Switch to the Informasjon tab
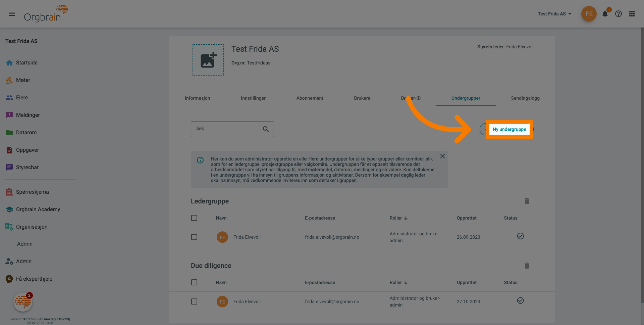 [197, 98]
